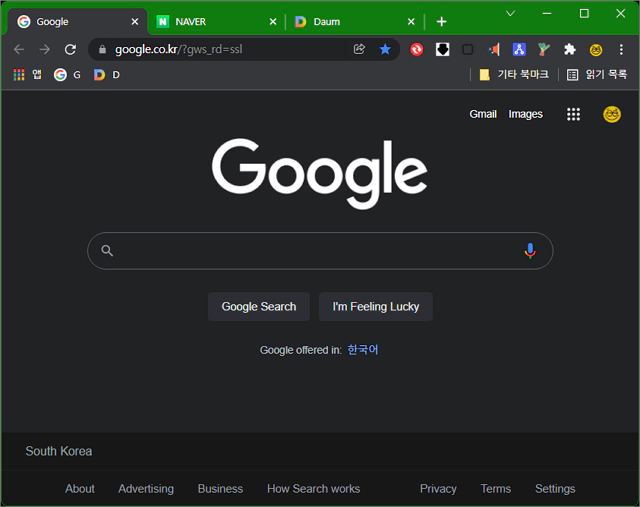Open the Settings footer menu
Image resolution: width=640 pixels, height=507 pixels.
pos(555,489)
